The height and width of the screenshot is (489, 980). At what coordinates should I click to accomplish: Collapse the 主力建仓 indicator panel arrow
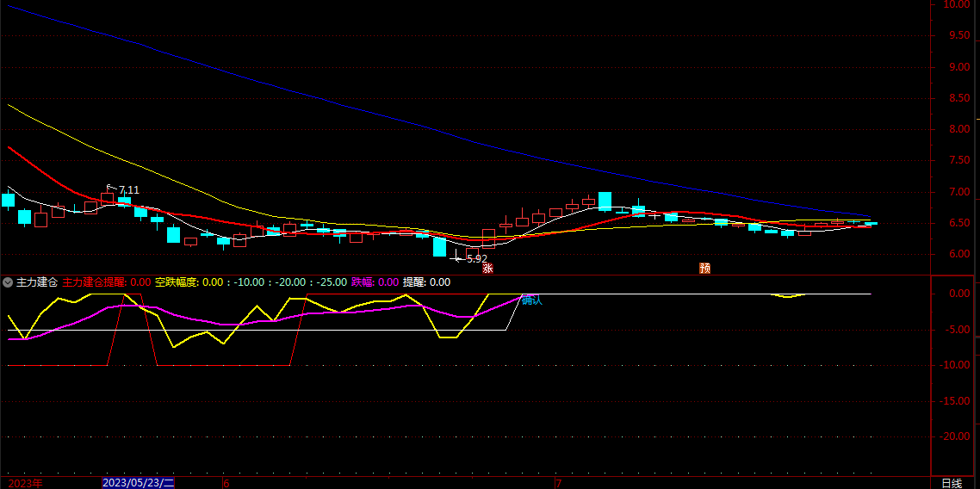coord(8,282)
